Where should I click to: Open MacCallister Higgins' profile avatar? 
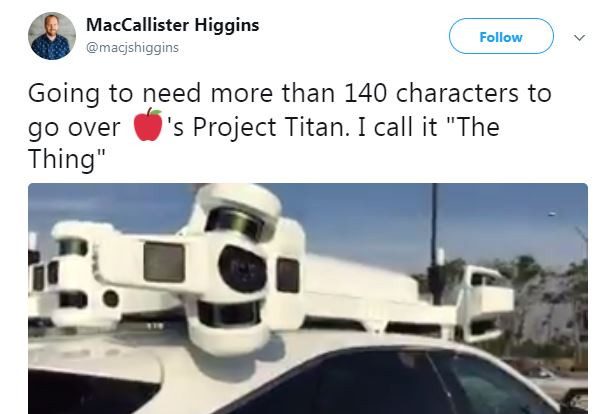(x=52, y=36)
